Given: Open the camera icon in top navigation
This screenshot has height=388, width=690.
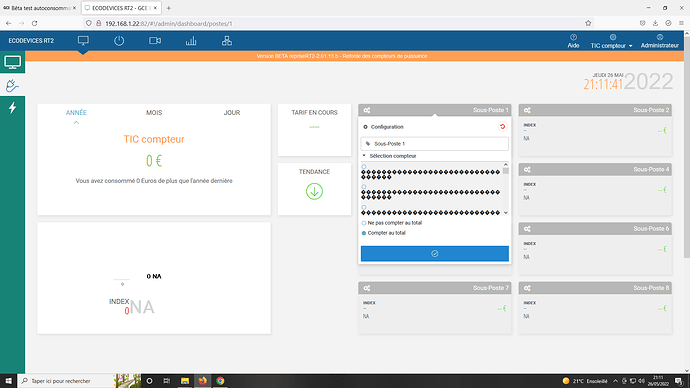Looking at the screenshot, I should (x=155, y=41).
